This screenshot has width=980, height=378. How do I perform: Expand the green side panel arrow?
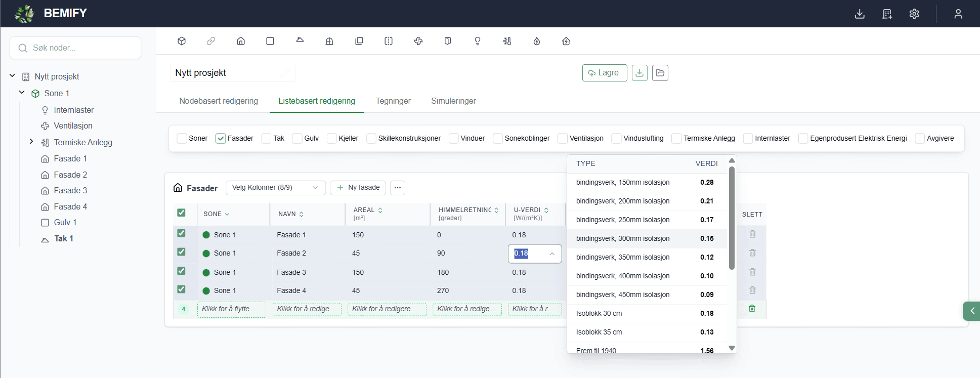pyautogui.click(x=971, y=311)
